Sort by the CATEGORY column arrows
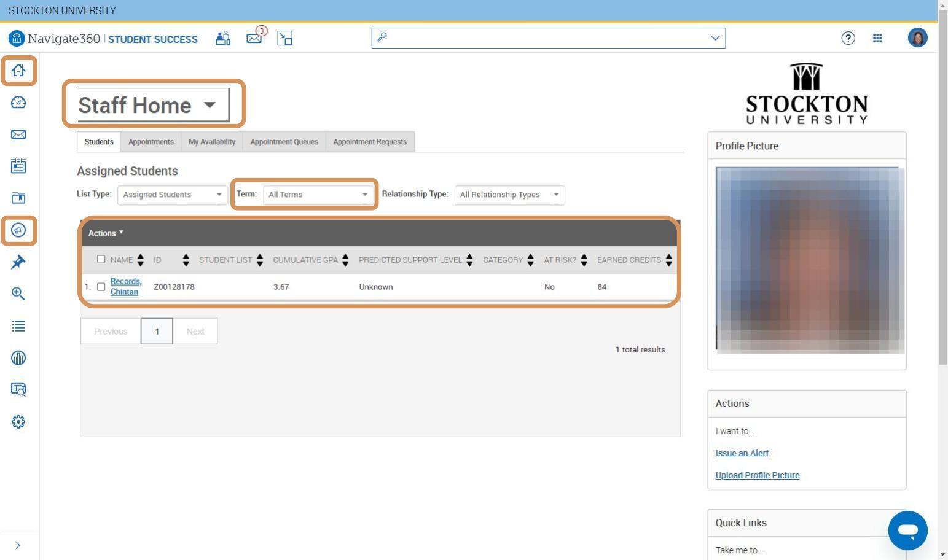Viewport: 948px width, 560px height. point(530,260)
